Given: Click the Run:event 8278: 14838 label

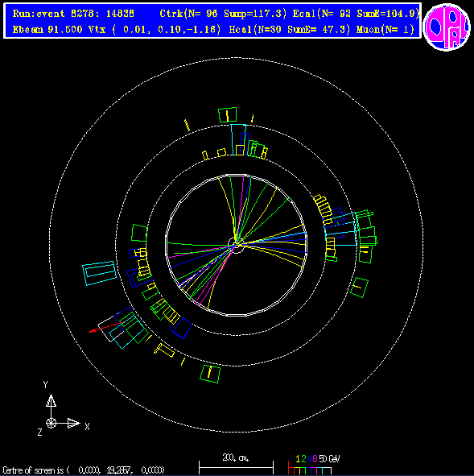Looking at the screenshot, I should click(73, 14).
